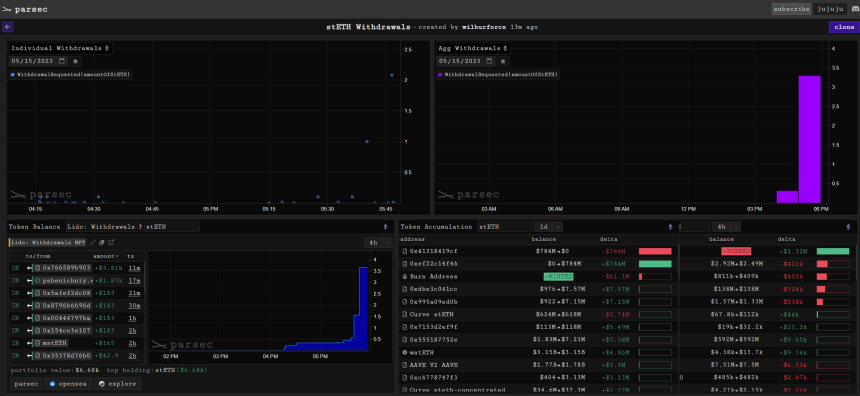Click the star icon in Individual Withdrawals panel
Viewport: 860px width, 396px height.
(76, 61)
